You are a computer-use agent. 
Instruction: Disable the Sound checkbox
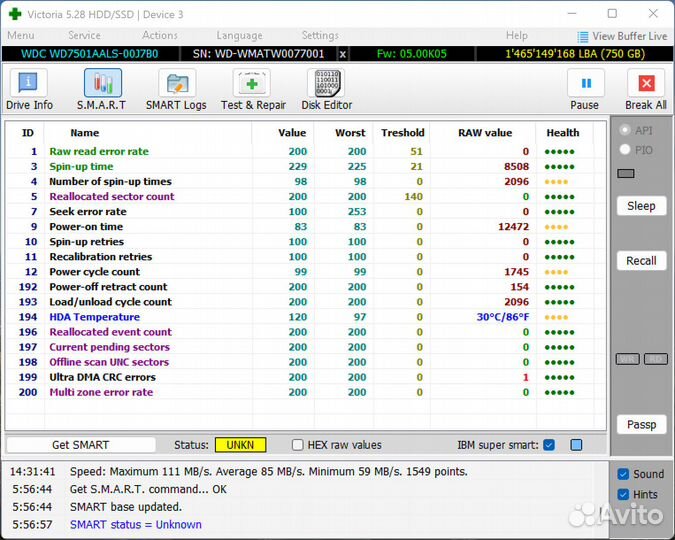click(x=623, y=474)
